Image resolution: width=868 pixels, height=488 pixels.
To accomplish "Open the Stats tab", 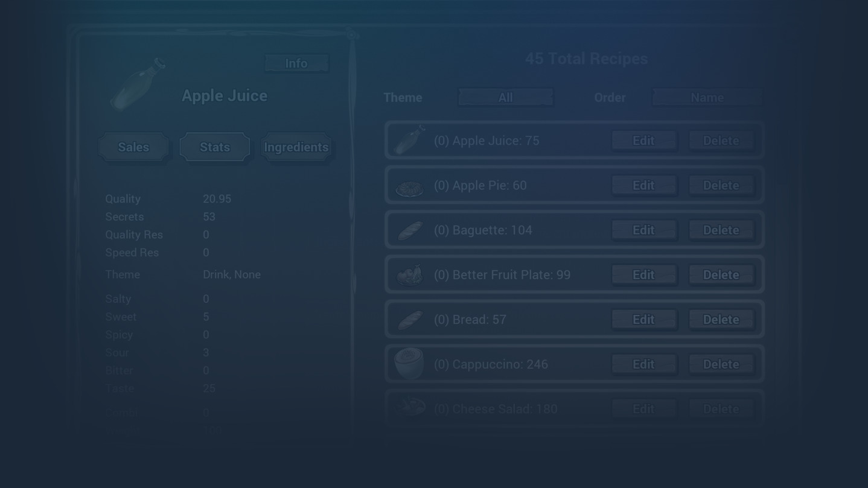I will point(215,147).
